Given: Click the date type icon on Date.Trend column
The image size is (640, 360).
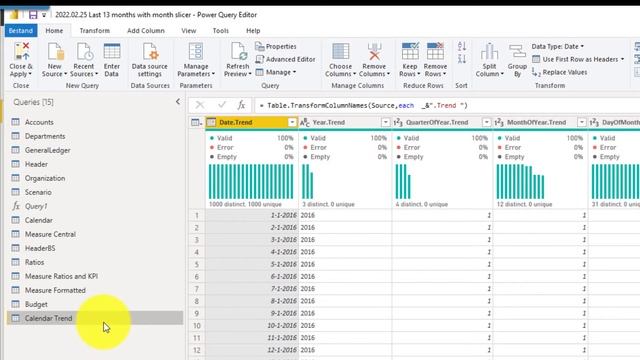Looking at the screenshot, I should pyautogui.click(x=211, y=122).
